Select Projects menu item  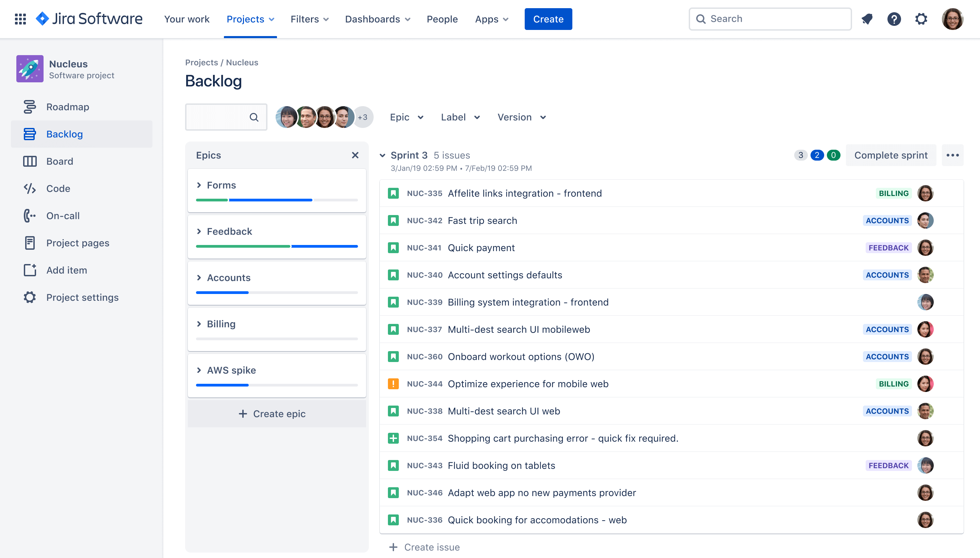[250, 19]
